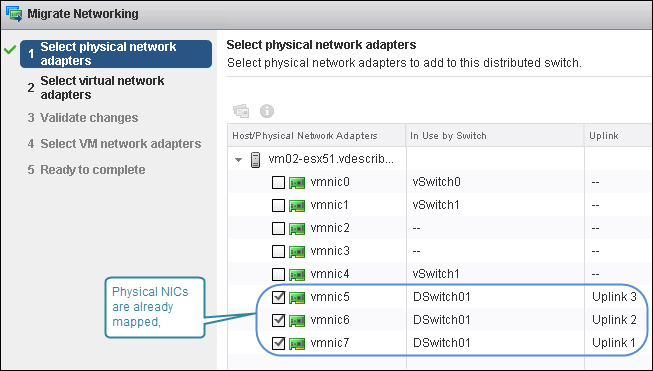Select the vmnic1 adapter row label
653x371 pixels.
tap(329, 205)
